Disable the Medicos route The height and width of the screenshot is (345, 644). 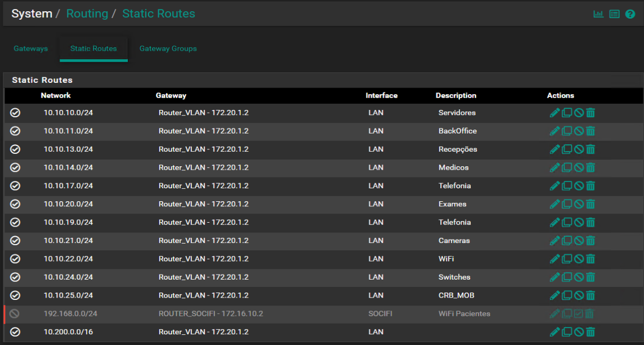[x=579, y=167]
